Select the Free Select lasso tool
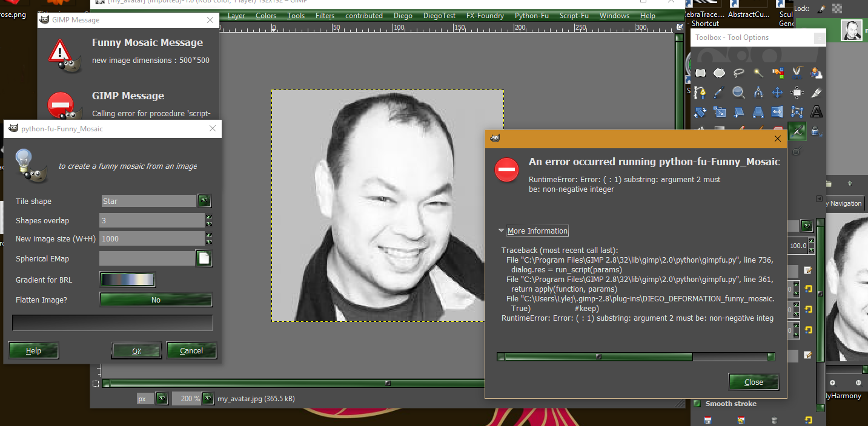The width and height of the screenshot is (868, 426). [x=739, y=73]
